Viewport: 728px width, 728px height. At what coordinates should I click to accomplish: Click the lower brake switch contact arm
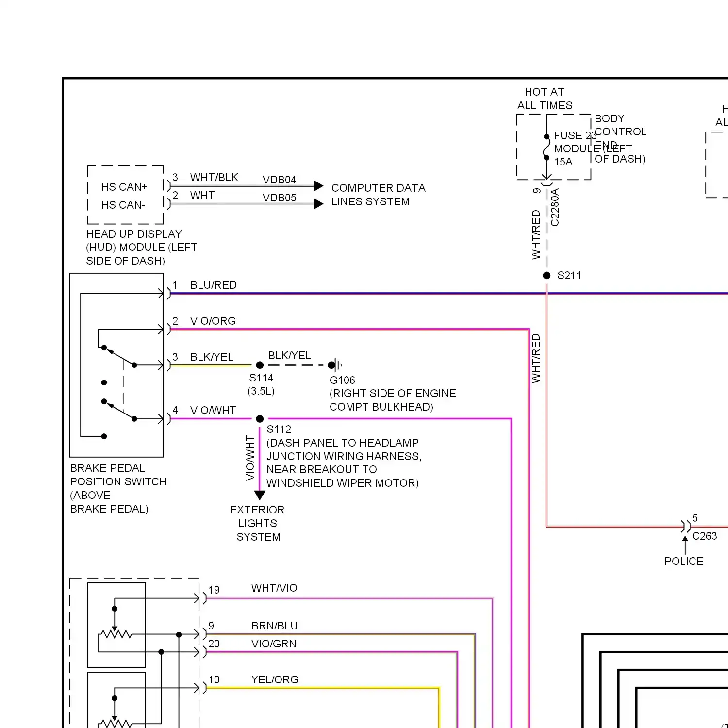coord(119,410)
